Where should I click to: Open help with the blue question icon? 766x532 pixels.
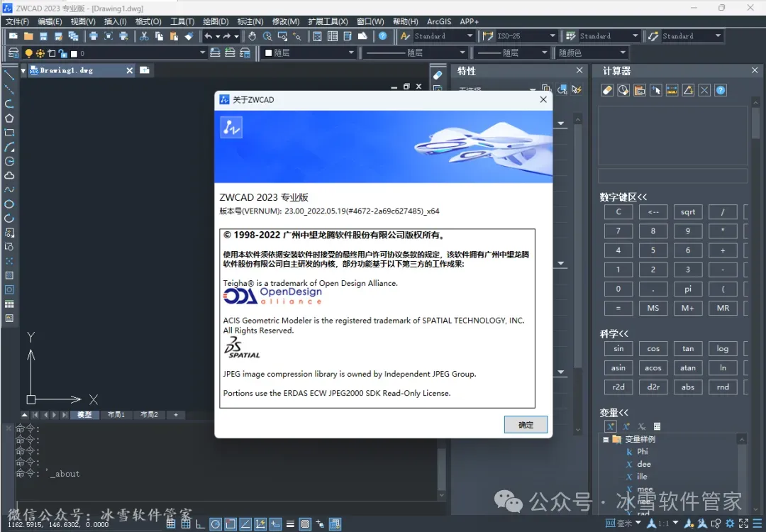pos(383,36)
